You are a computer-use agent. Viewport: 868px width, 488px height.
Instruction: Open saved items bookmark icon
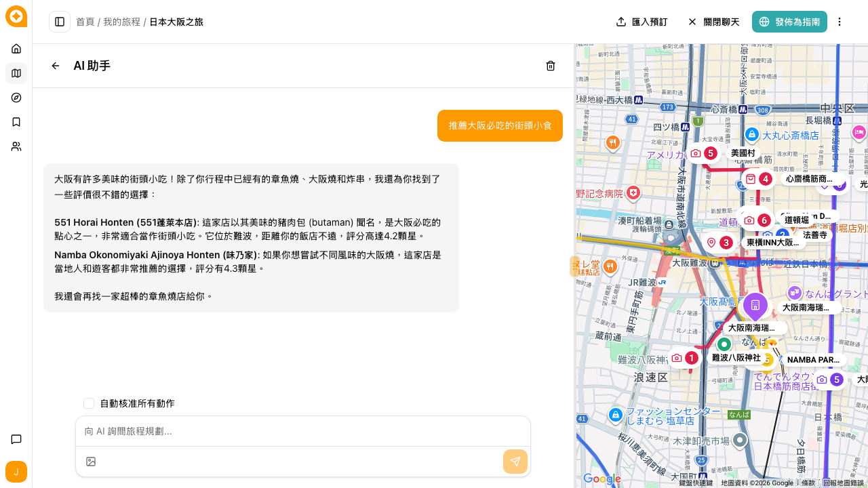click(x=16, y=122)
